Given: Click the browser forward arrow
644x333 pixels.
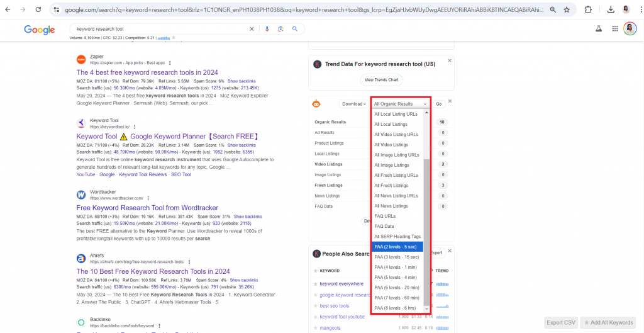Looking at the screenshot, I should pyautogui.click(x=23, y=9).
